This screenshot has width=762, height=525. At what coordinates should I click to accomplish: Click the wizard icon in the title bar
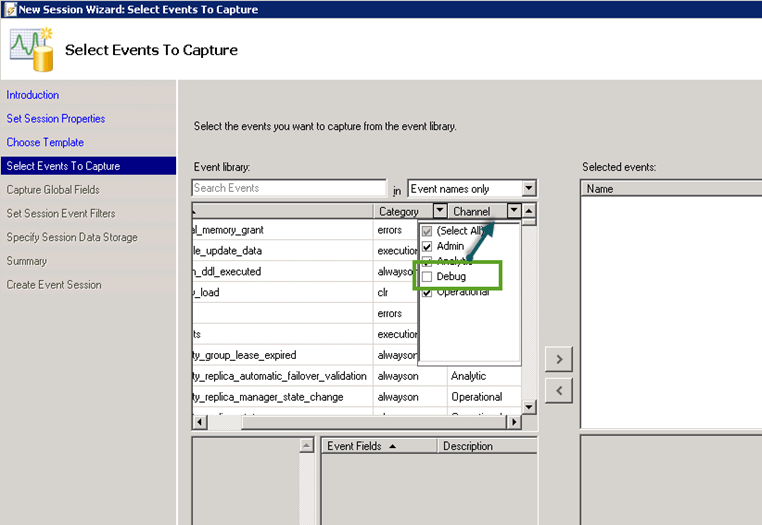coord(9,9)
